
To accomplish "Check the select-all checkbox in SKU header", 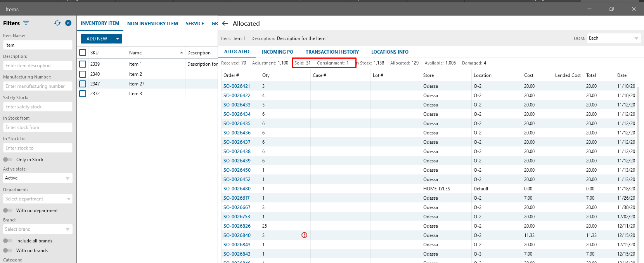I will tap(83, 52).
